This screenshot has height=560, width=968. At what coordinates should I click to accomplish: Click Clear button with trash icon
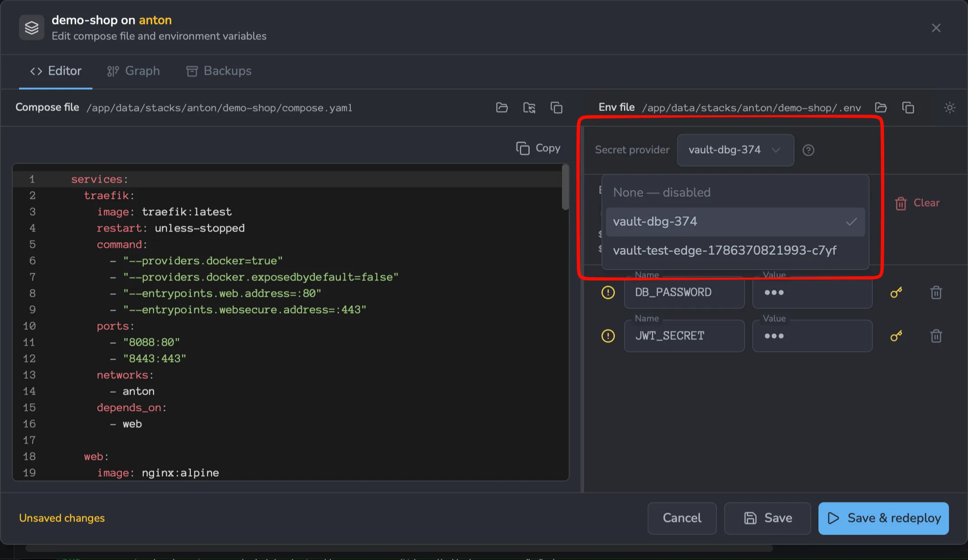click(917, 203)
